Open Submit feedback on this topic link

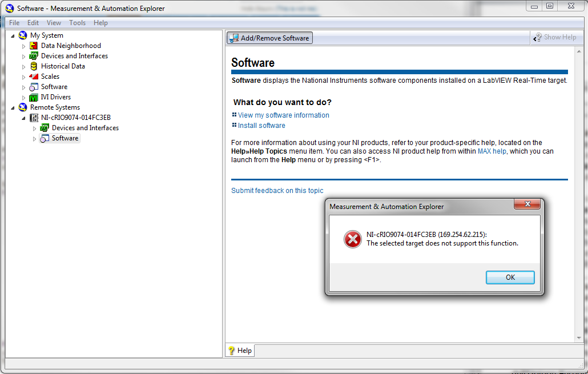277,191
